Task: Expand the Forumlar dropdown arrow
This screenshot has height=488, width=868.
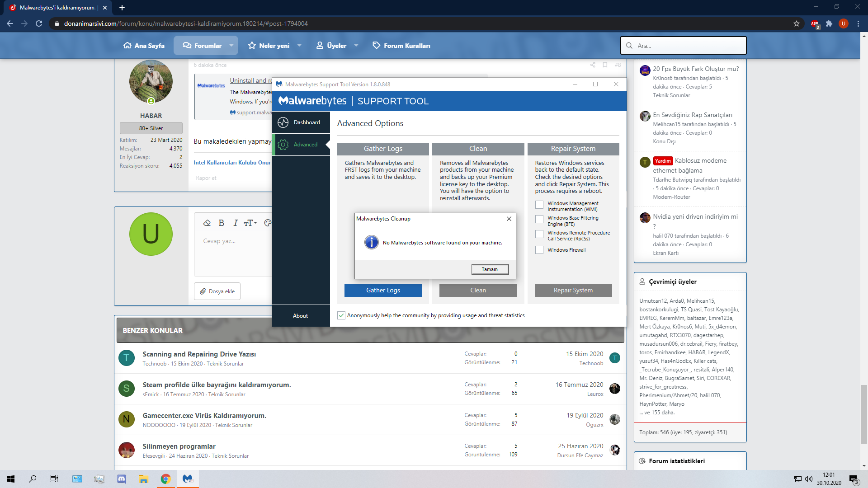Action: pyautogui.click(x=231, y=46)
